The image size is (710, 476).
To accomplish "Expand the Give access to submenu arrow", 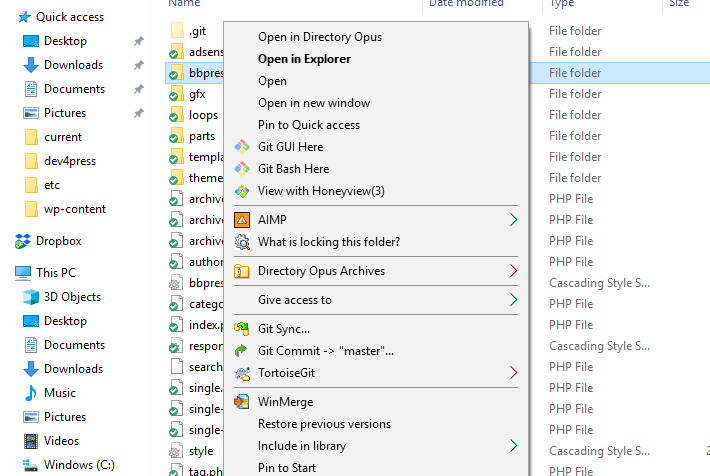I will [x=514, y=300].
